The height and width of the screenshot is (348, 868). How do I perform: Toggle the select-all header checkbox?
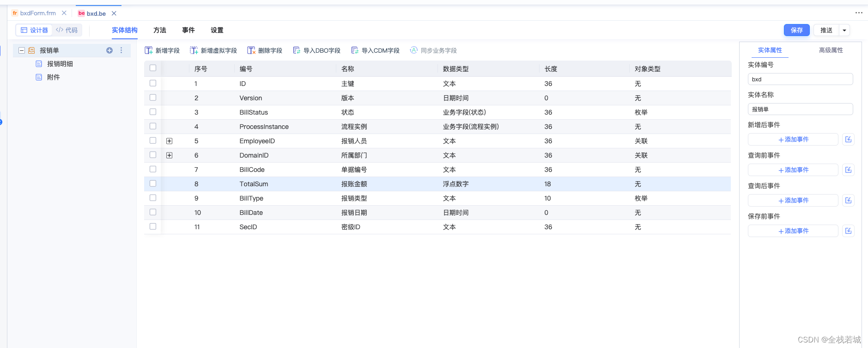coord(153,68)
